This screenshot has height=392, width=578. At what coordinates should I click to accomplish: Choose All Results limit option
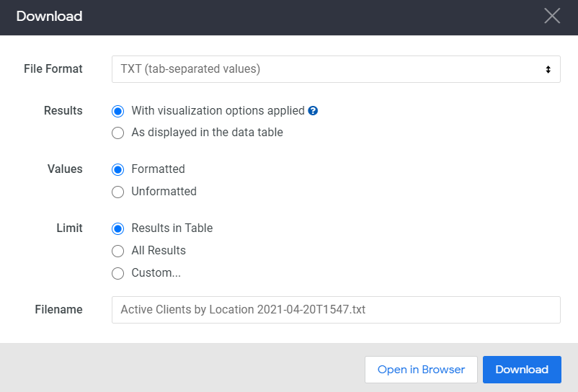(118, 251)
